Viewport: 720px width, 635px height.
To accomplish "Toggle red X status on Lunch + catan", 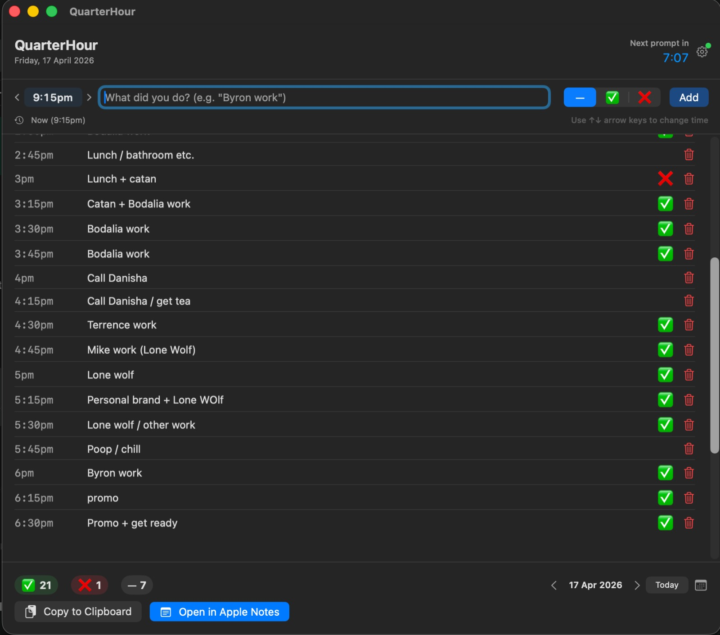I will [x=665, y=179].
